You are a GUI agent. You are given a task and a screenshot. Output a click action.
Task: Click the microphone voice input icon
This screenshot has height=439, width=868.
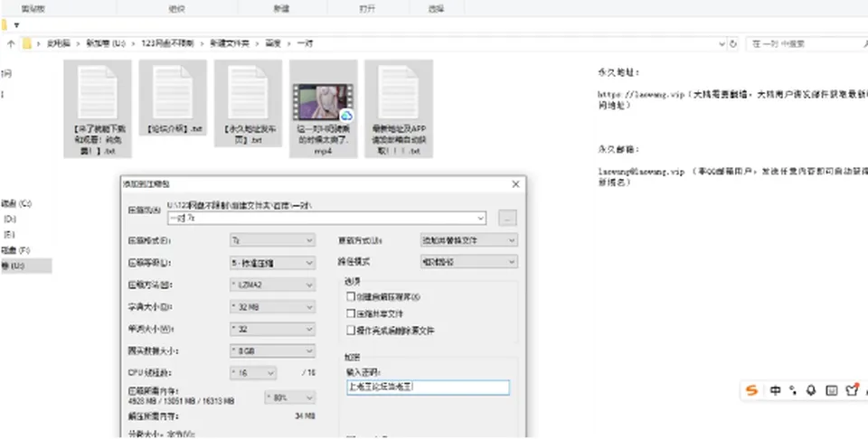(x=811, y=390)
